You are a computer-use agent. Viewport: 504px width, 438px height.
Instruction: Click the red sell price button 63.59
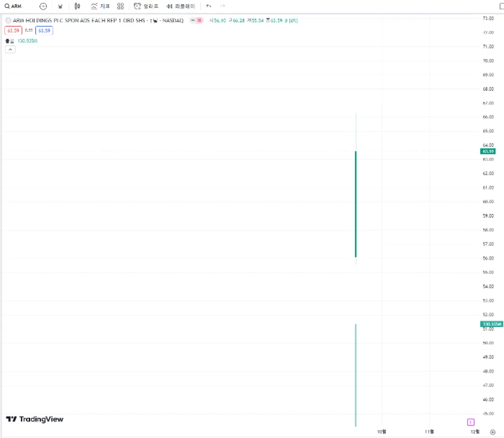coord(13,30)
